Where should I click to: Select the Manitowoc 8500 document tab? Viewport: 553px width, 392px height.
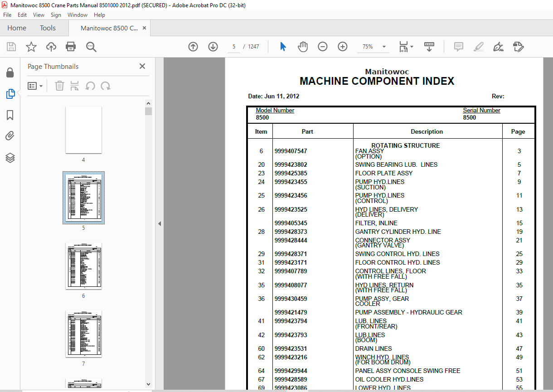pos(109,28)
